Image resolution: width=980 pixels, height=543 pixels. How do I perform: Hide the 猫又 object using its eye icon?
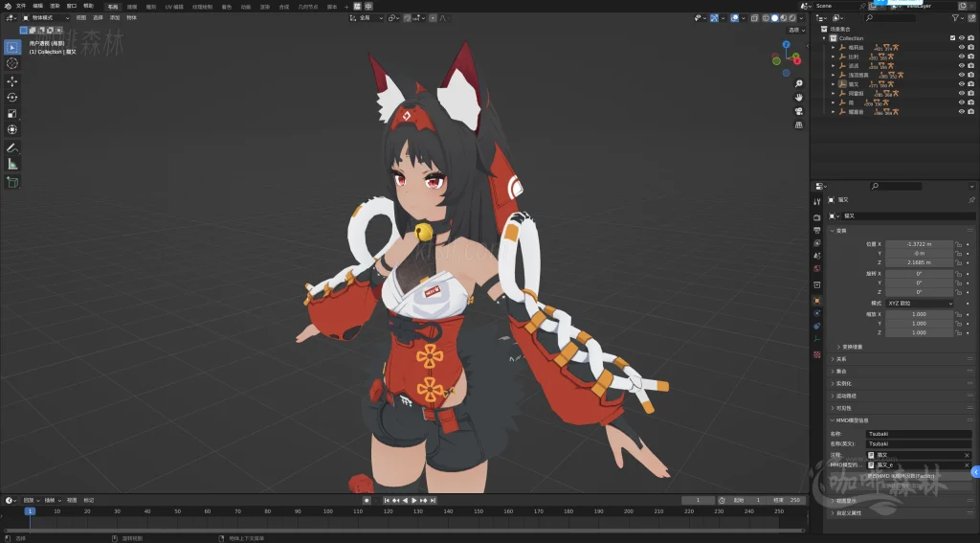click(x=961, y=84)
